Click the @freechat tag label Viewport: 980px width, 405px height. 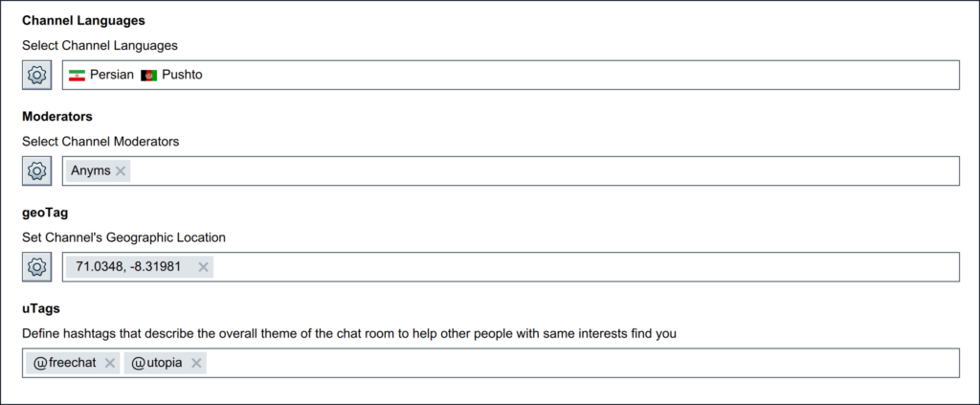tap(67, 363)
